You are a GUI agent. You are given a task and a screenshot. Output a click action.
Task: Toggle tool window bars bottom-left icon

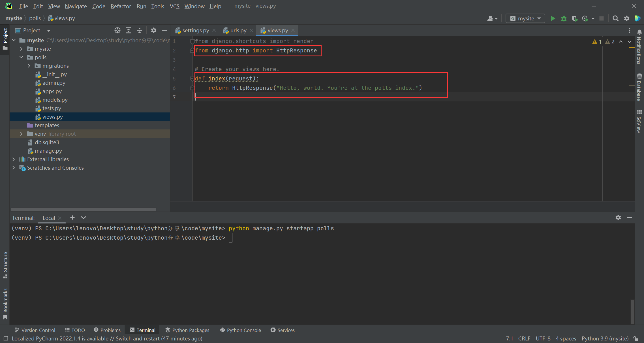pyautogui.click(x=5, y=338)
